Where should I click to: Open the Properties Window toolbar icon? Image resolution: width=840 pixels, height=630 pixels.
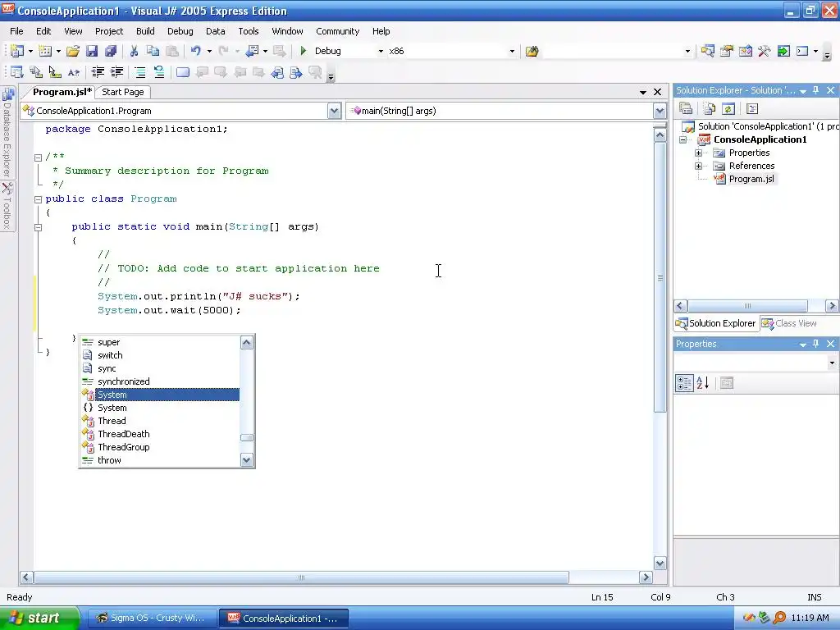727,51
